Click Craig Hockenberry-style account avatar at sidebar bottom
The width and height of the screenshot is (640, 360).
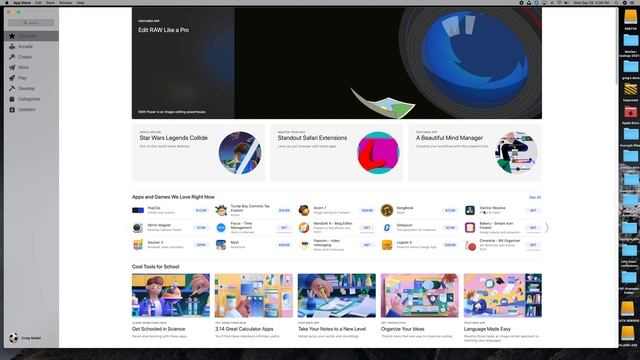point(13,338)
